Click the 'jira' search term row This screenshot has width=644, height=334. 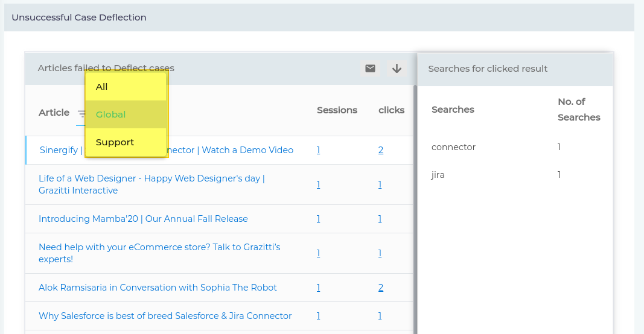438,175
